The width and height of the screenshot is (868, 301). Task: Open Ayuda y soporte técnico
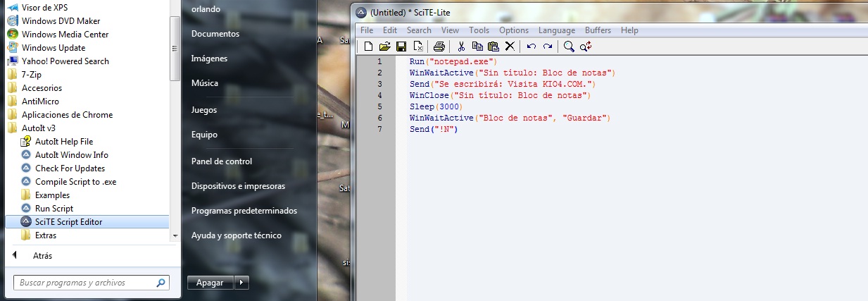click(237, 235)
